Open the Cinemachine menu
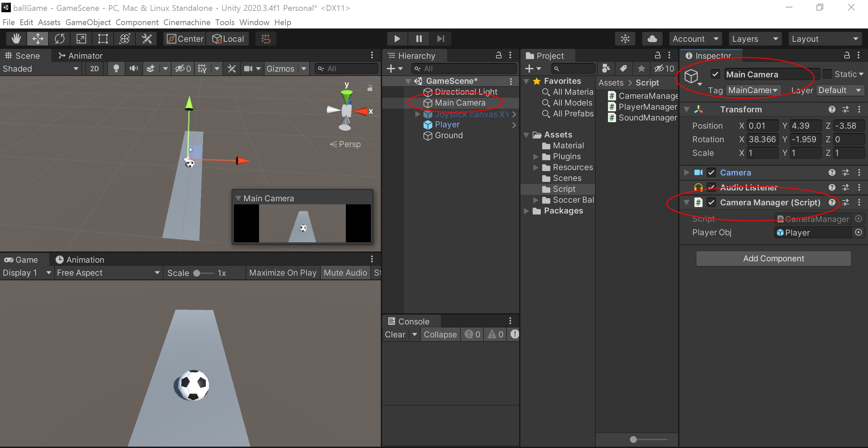The width and height of the screenshot is (868, 448). pyautogui.click(x=186, y=22)
